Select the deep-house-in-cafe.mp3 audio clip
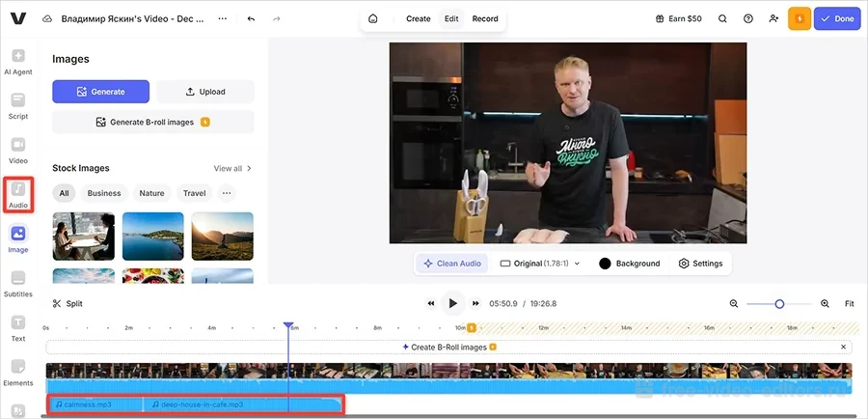Image resolution: width=868 pixels, height=419 pixels. pos(242,405)
